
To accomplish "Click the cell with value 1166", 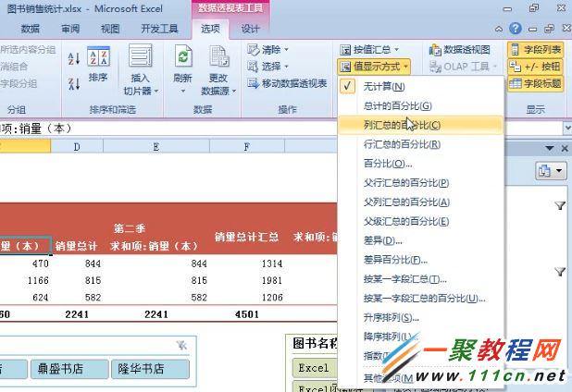I will click(x=25, y=280).
